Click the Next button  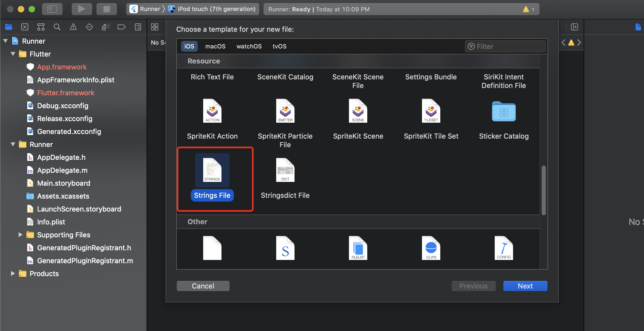click(525, 286)
